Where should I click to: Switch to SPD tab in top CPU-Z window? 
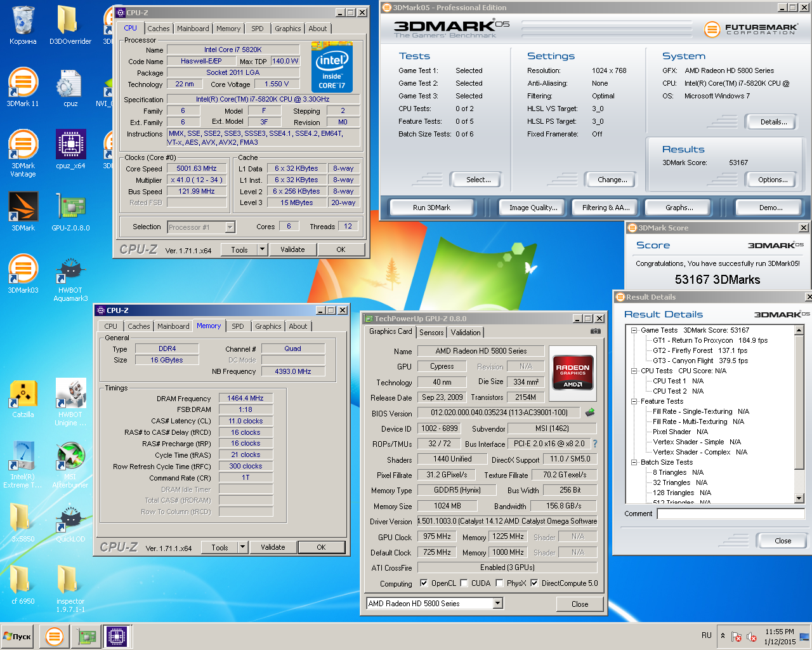coord(257,29)
